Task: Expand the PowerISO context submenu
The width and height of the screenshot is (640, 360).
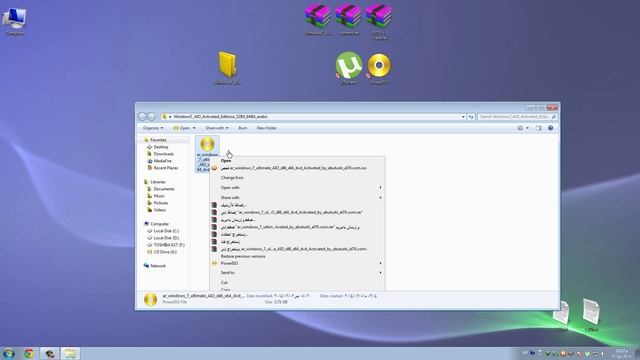Action: pyautogui.click(x=297, y=264)
